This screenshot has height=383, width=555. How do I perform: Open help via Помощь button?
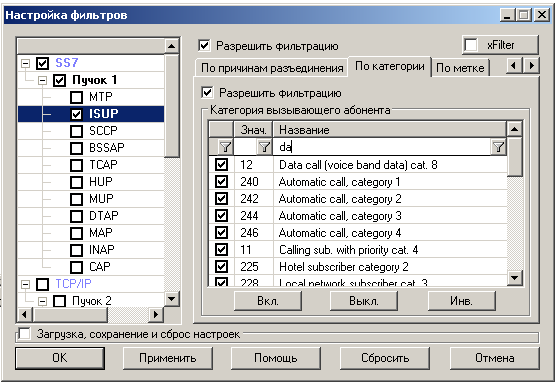tap(276, 358)
